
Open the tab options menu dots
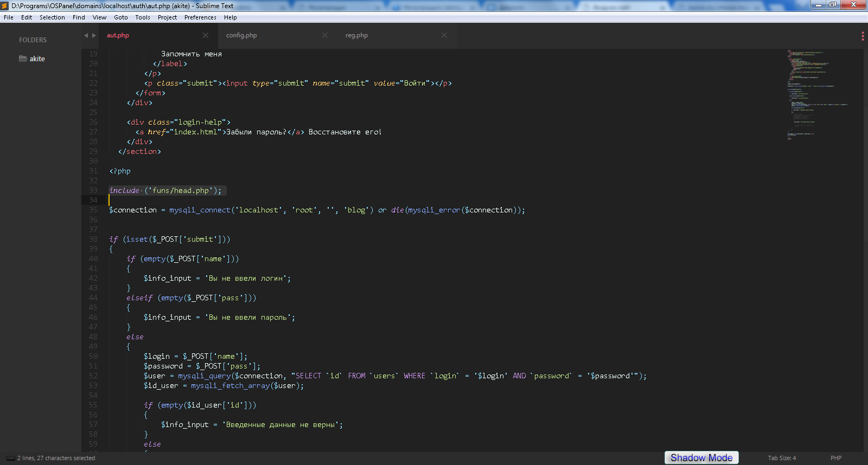(x=863, y=36)
